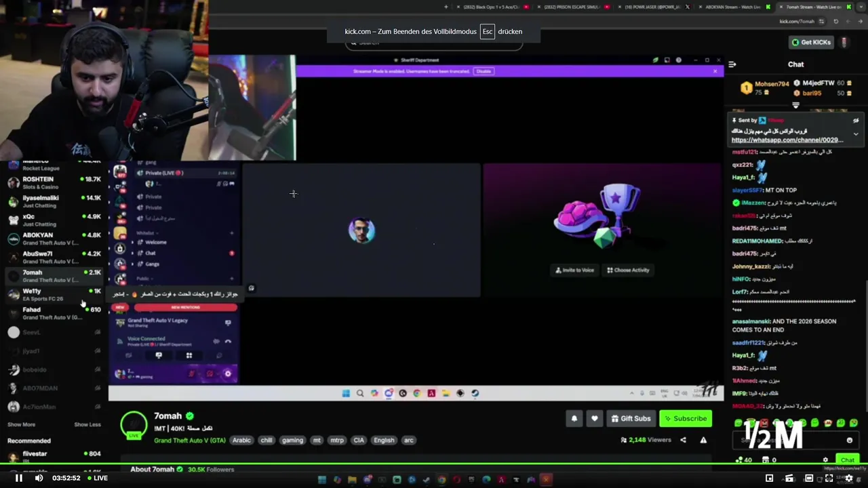Switch to ABOKYAN Stream browser tab
Viewport: 868px width, 488px height.
pyautogui.click(x=733, y=7)
